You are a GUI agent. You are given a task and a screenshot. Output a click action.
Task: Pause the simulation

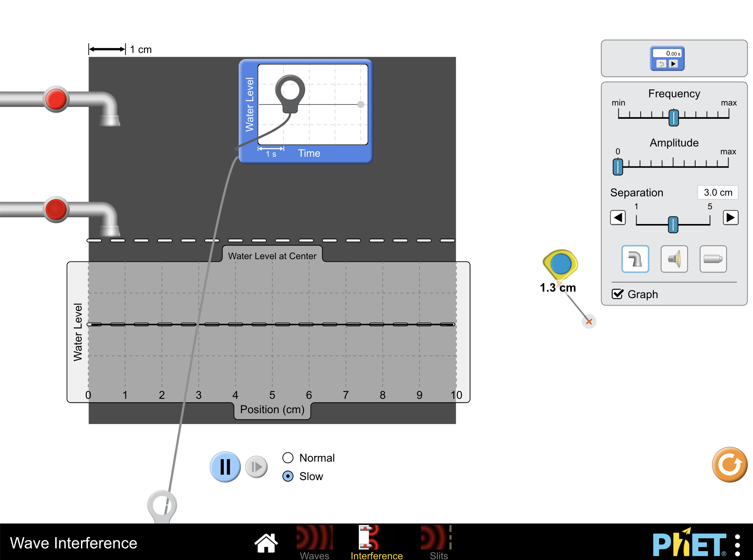pyautogui.click(x=225, y=467)
